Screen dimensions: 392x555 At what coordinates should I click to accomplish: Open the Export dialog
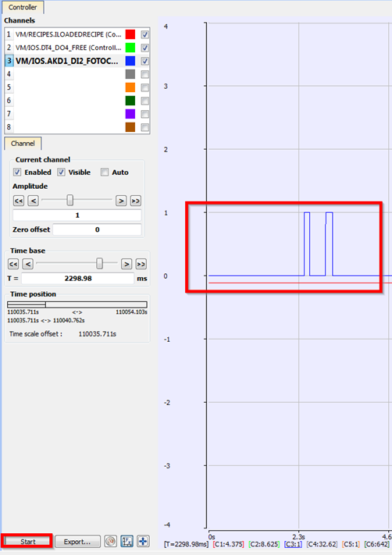click(x=77, y=541)
